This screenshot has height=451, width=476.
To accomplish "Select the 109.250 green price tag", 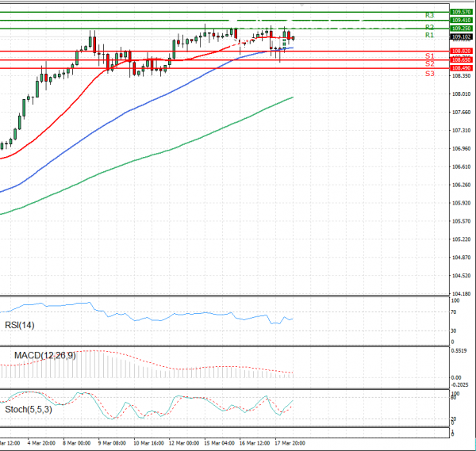I will (461, 29).
